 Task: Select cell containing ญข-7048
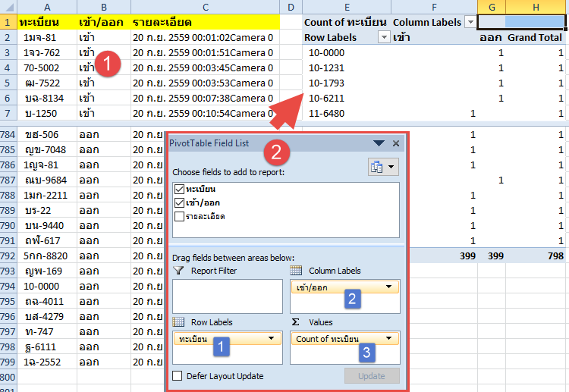point(47,150)
